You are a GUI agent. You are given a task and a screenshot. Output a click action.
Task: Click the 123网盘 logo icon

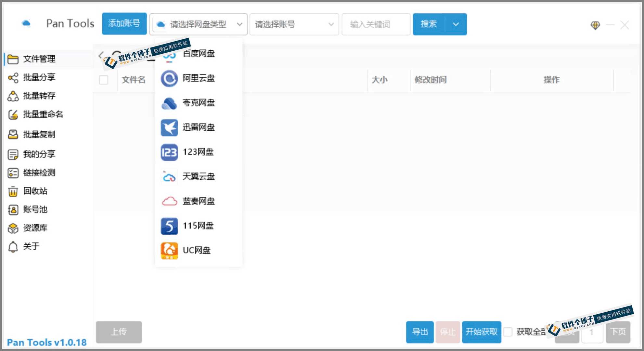pyautogui.click(x=169, y=152)
